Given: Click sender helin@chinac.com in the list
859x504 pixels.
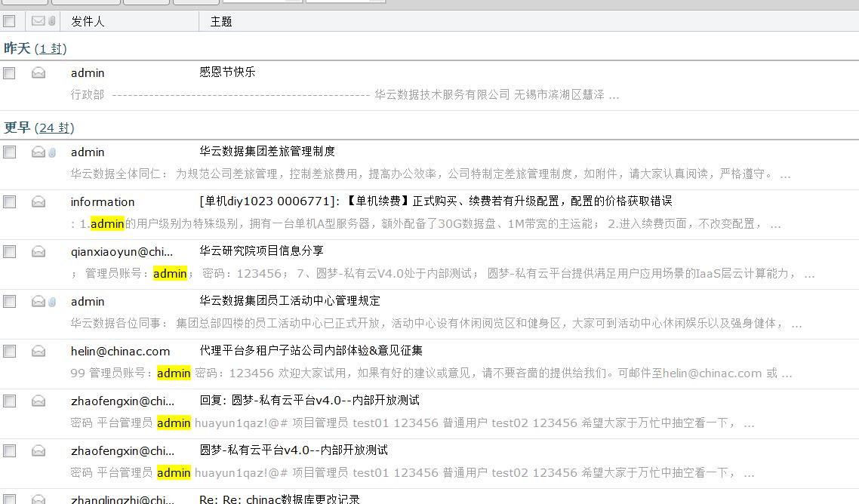Looking at the screenshot, I should tap(121, 351).
